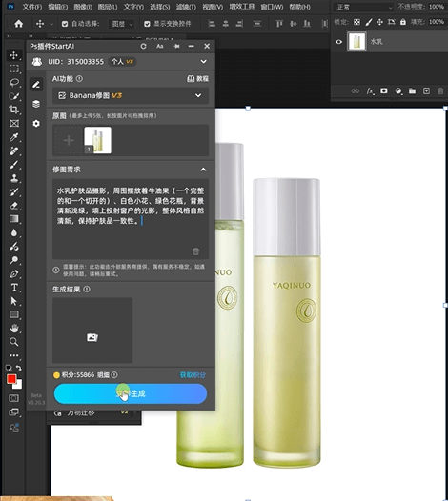Open the 图层 menu
Viewport: 448px width, 501px height.
coord(108,7)
